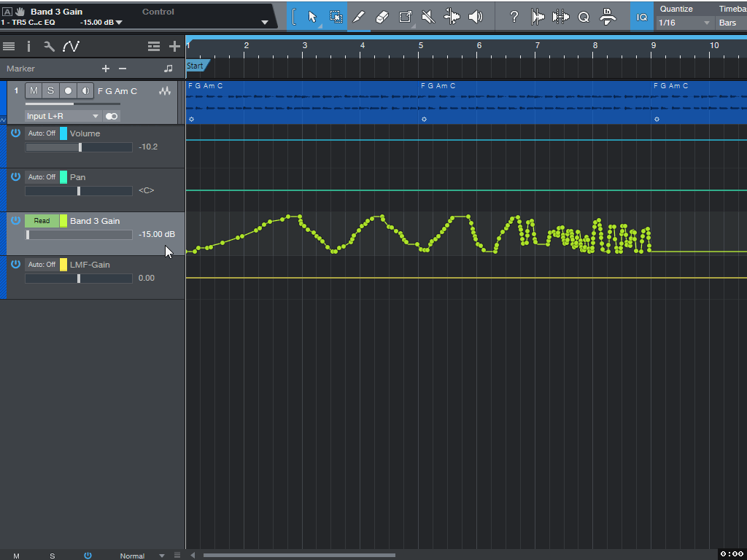Select the Arrow tool
The width and height of the screenshot is (747, 560).
pyautogui.click(x=312, y=17)
